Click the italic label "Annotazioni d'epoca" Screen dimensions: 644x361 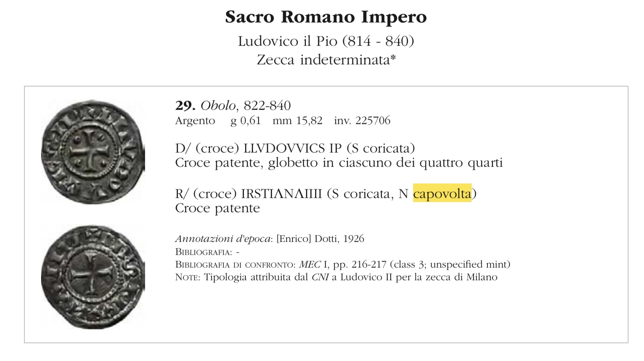(223, 239)
